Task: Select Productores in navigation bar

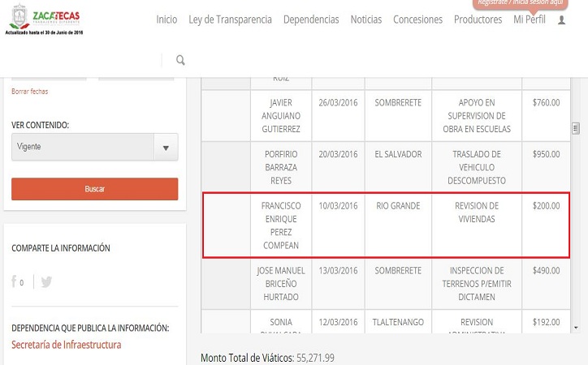Action: pos(478,19)
